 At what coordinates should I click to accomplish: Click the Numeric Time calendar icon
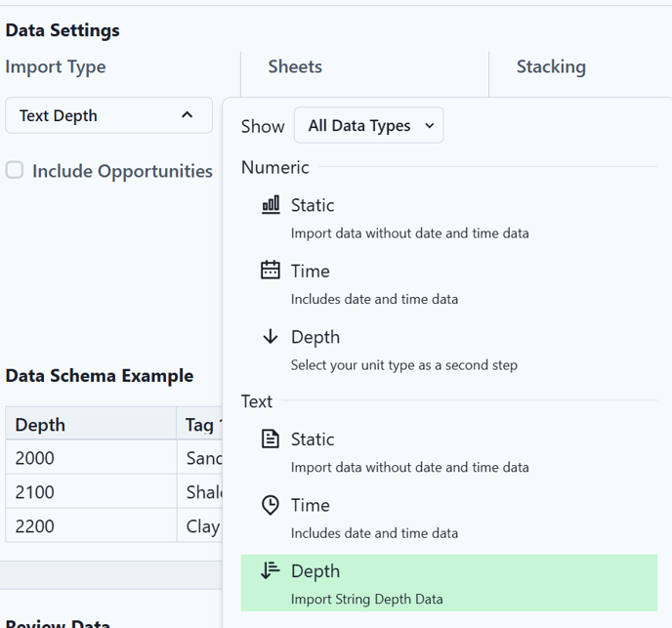[271, 271]
